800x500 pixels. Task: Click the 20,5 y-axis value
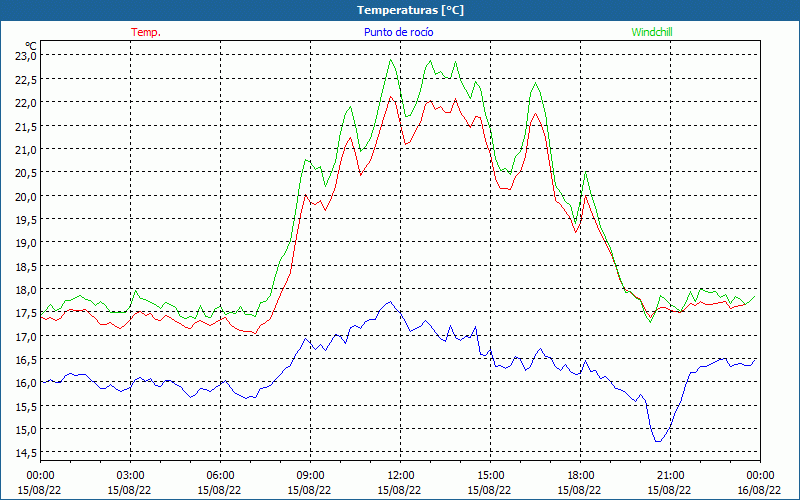point(26,172)
